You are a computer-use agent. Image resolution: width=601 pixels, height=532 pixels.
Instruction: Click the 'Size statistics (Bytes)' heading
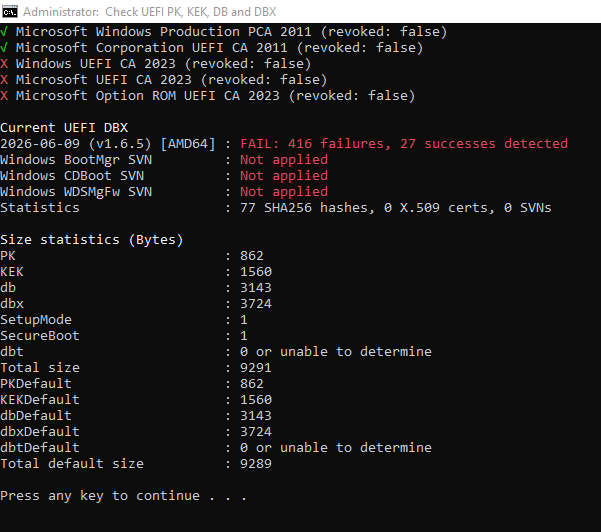coord(92,240)
